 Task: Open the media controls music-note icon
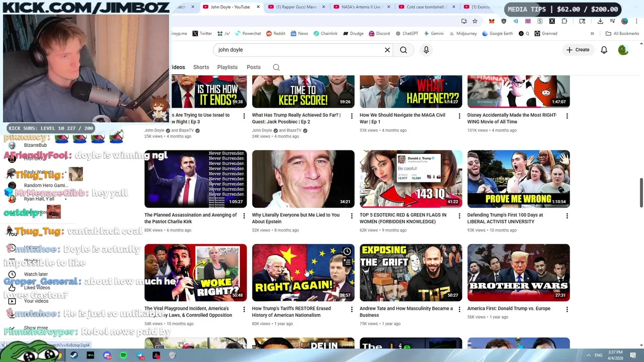pyautogui.click(x=612, y=21)
